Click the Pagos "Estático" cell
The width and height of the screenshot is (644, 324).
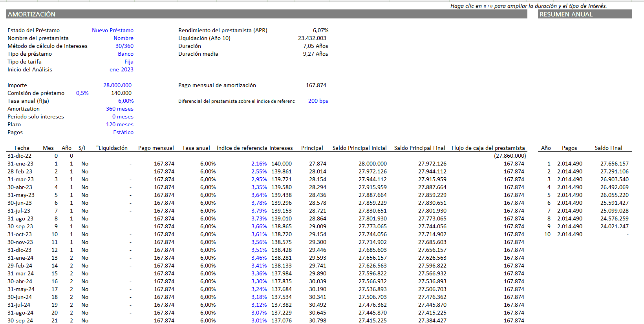(123, 132)
